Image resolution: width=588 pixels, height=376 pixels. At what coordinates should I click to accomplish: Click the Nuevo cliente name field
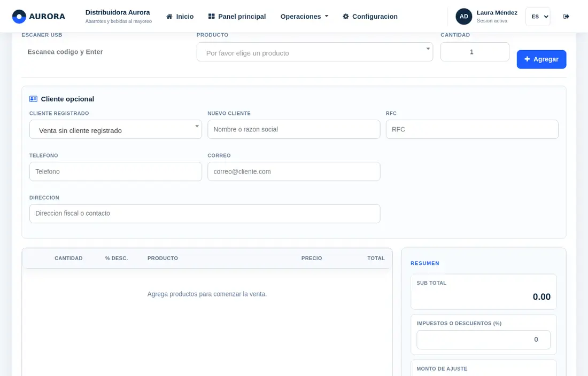point(293,129)
